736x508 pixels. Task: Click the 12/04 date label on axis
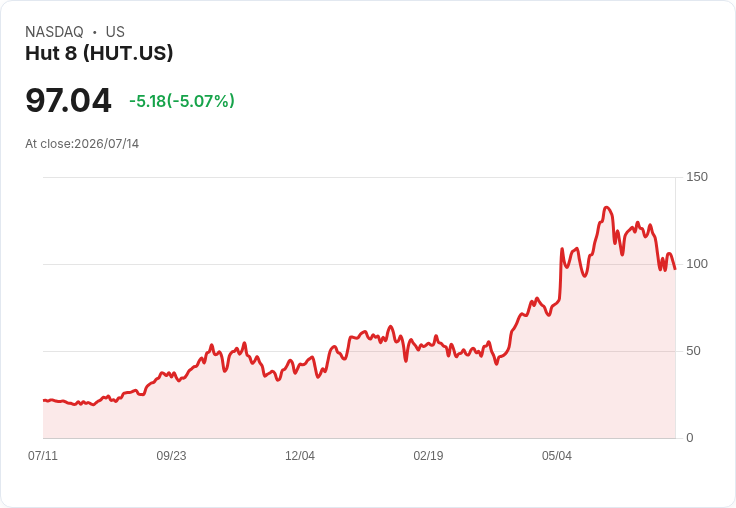pyautogui.click(x=300, y=456)
